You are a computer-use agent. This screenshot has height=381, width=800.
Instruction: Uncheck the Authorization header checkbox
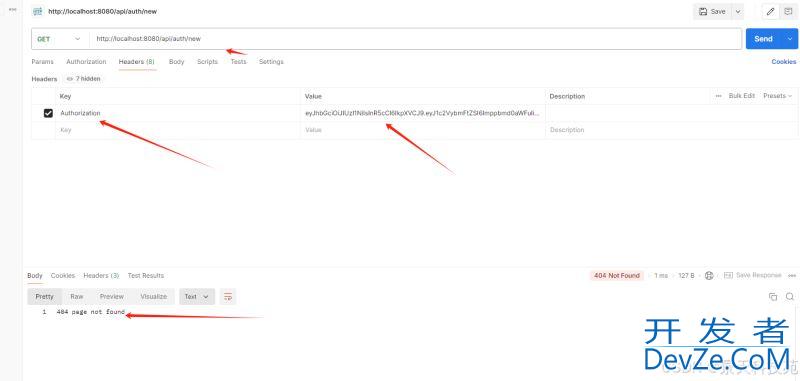tap(48, 113)
